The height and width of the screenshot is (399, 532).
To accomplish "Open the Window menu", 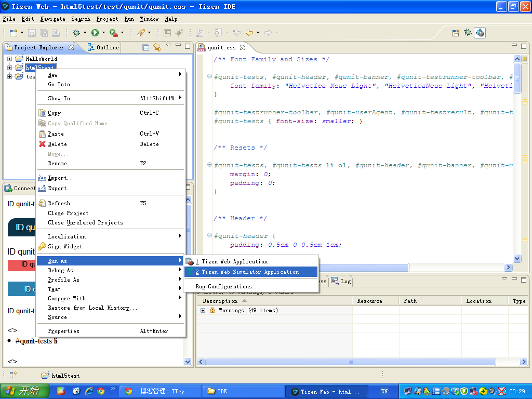I will point(149,19).
